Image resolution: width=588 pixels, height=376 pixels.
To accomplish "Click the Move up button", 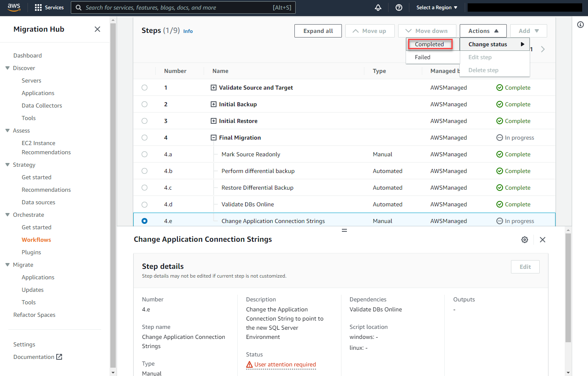I will click(x=370, y=31).
